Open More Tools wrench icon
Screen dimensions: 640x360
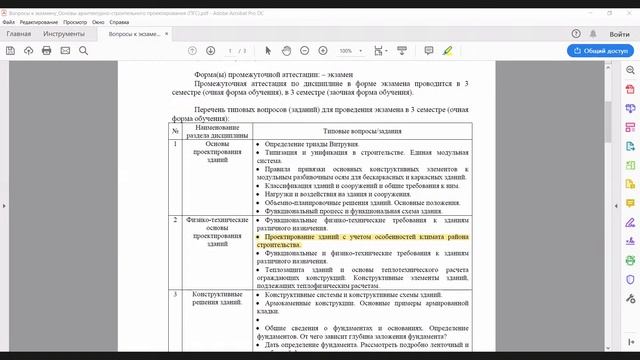(630, 298)
